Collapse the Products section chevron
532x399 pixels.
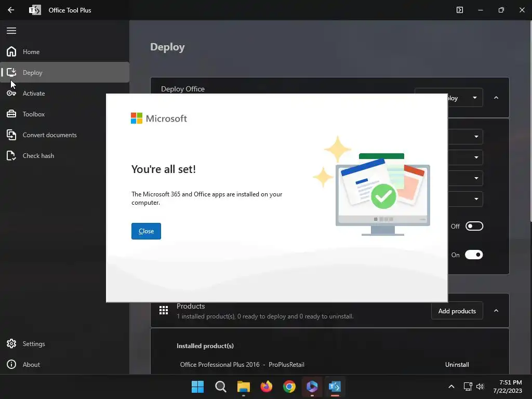click(496, 311)
